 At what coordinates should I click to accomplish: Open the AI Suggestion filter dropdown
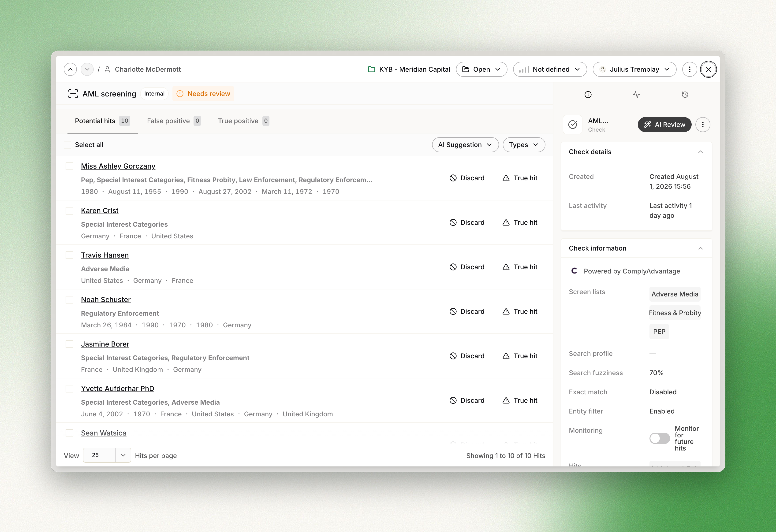click(x=465, y=145)
